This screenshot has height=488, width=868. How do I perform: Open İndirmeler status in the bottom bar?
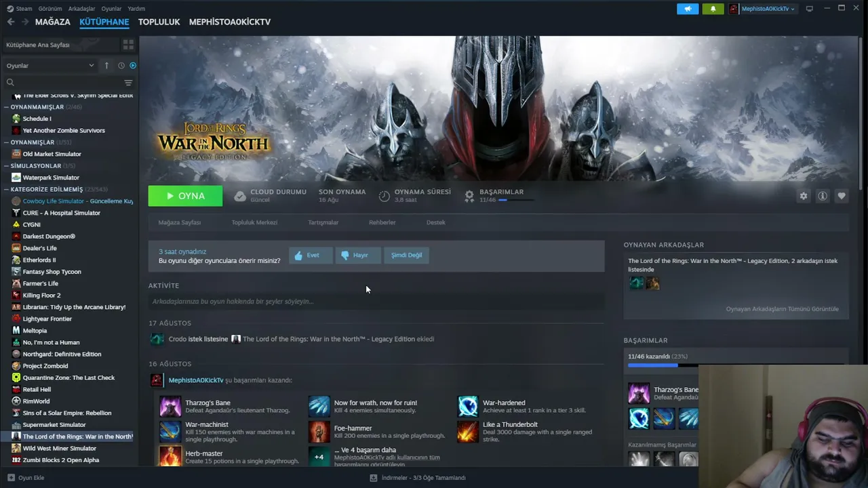[x=418, y=478]
